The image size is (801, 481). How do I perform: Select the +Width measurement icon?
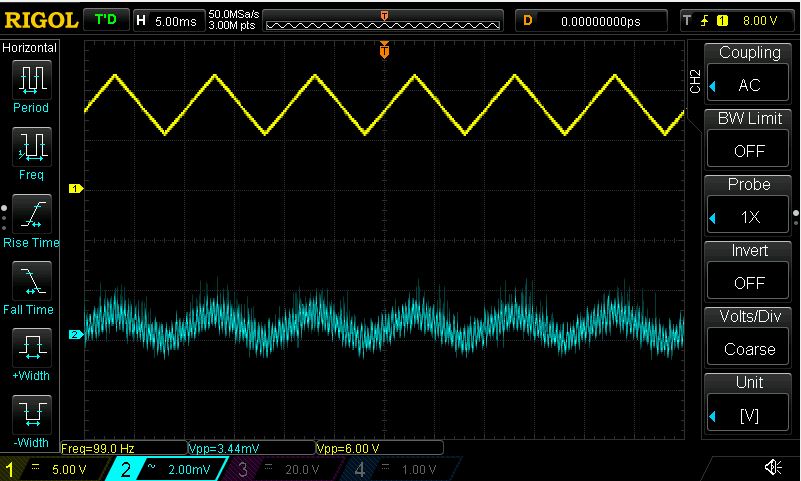(32, 348)
